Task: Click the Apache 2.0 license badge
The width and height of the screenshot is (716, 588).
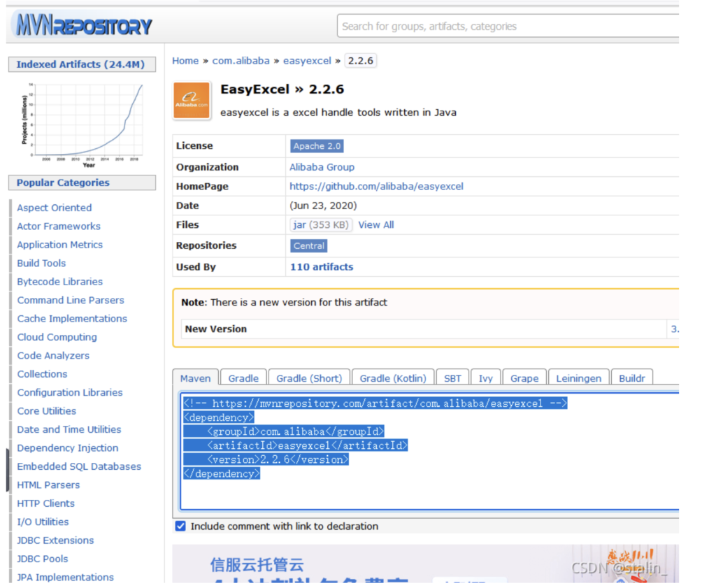Action: pos(317,146)
